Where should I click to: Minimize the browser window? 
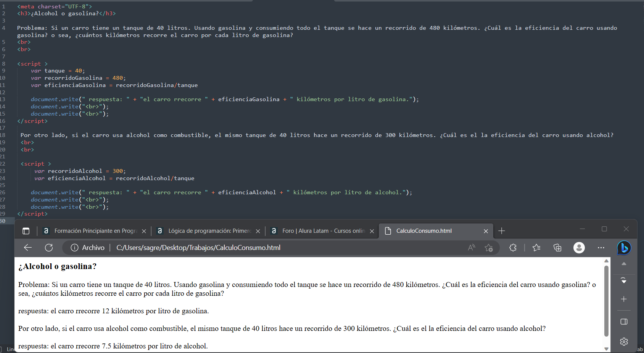click(582, 229)
